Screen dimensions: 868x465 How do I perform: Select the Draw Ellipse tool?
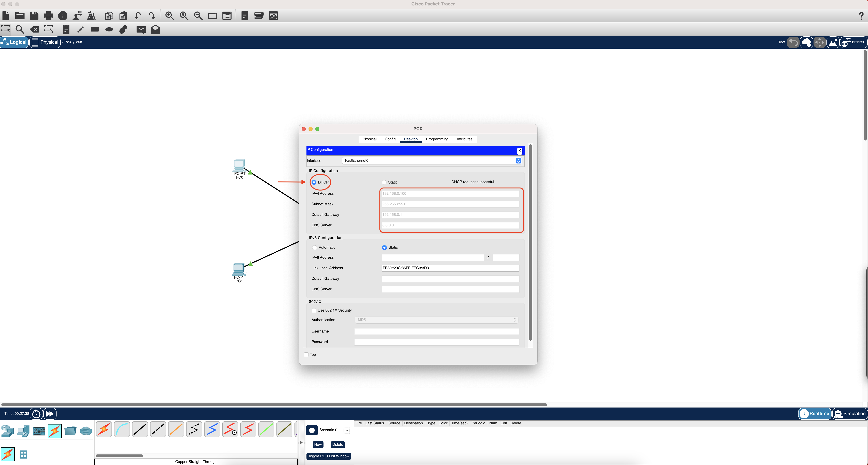tap(109, 30)
